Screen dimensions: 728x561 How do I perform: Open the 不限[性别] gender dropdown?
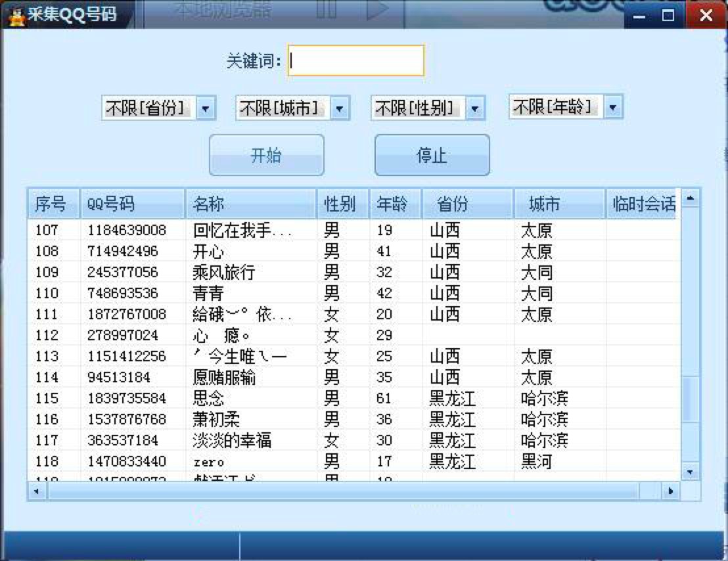(x=475, y=107)
